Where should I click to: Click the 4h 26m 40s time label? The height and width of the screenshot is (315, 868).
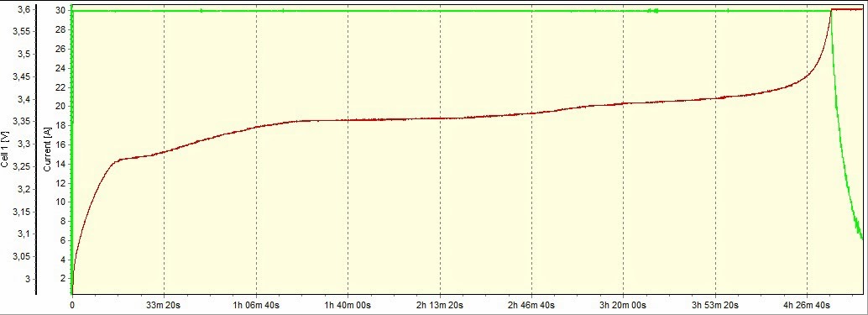[x=807, y=305]
